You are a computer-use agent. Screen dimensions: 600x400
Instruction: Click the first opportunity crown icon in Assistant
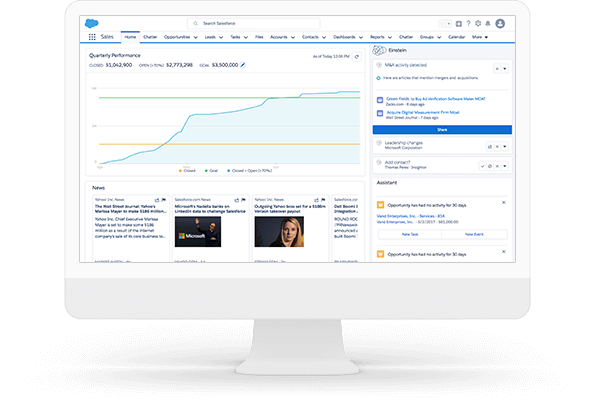380,205
